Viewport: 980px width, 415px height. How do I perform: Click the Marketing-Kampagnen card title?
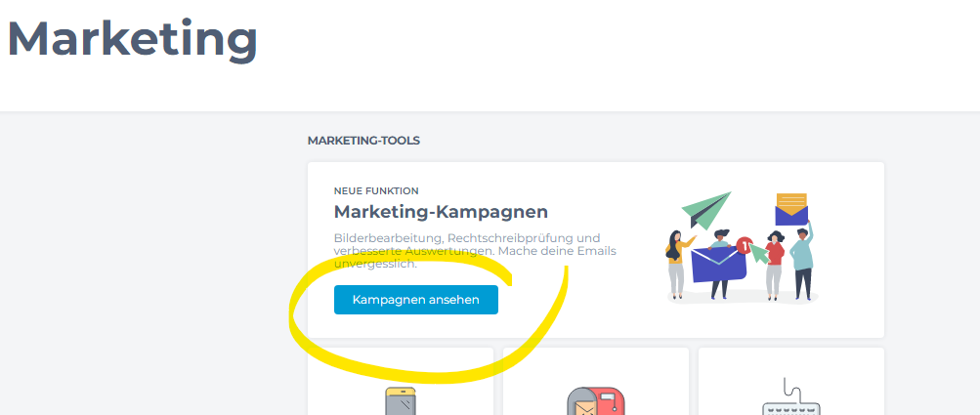point(441,212)
